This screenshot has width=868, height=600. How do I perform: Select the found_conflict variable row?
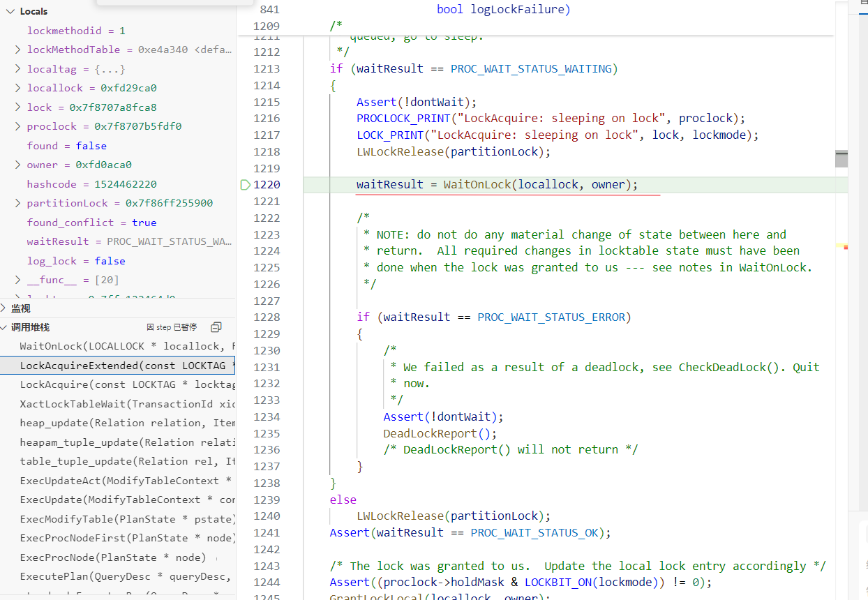tap(91, 223)
